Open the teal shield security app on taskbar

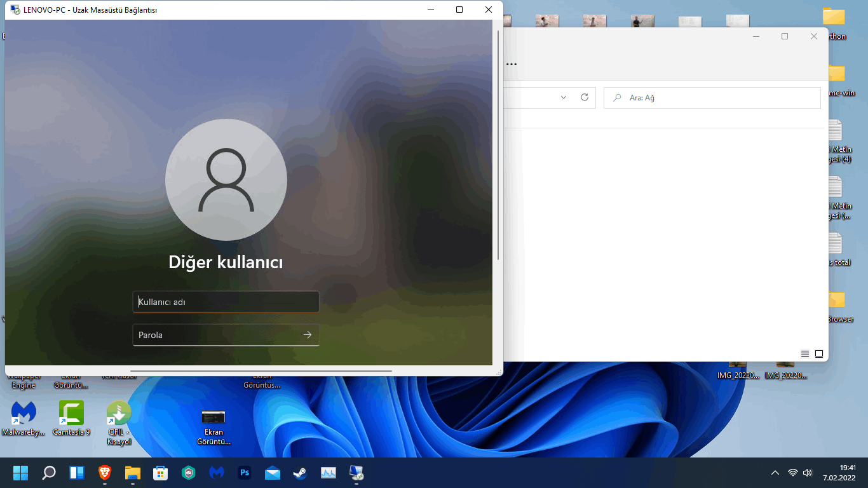pyautogui.click(x=188, y=473)
